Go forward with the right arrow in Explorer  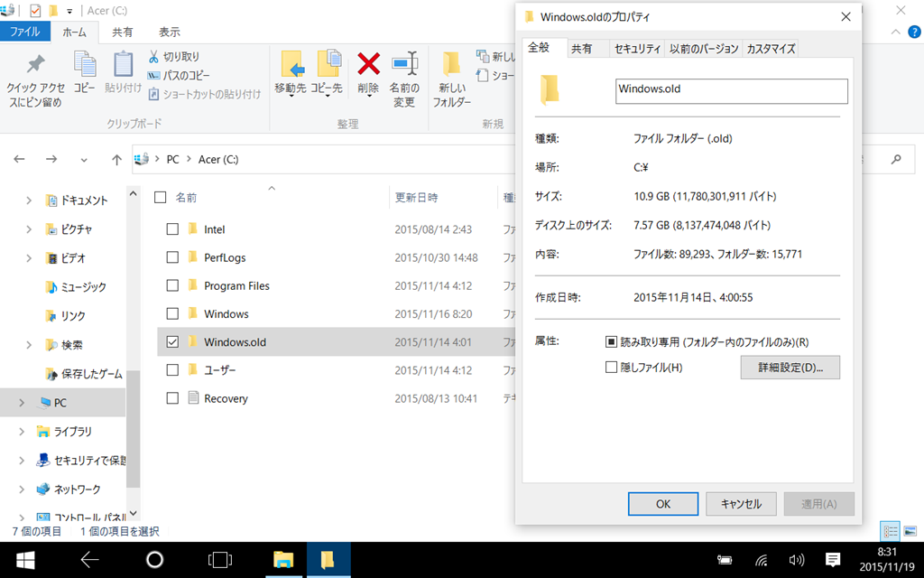51,159
